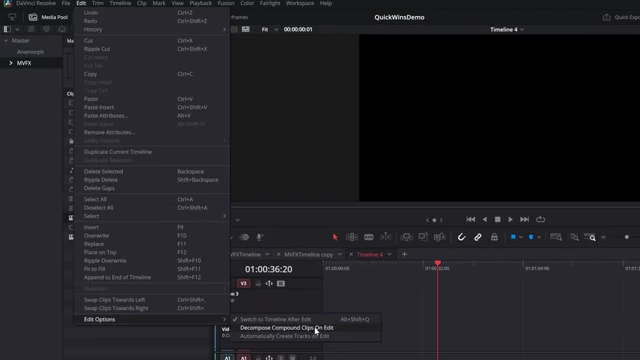Click the V3 track destination button
Image resolution: width=640 pixels, height=360 pixels.
(x=243, y=283)
